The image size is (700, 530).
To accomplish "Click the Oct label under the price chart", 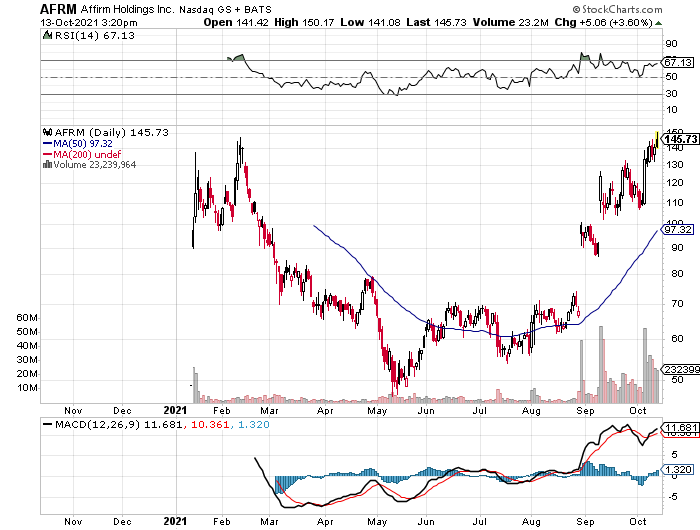I will [638, 410].
